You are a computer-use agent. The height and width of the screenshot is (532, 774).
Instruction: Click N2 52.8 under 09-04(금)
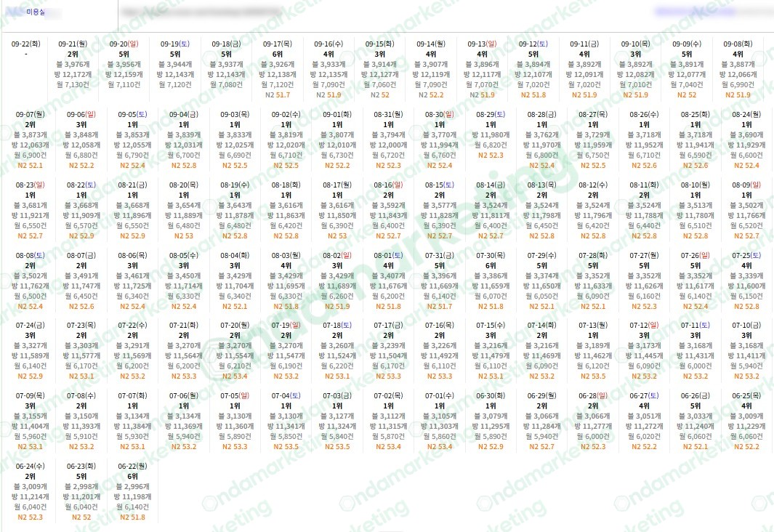click(184, 165)
